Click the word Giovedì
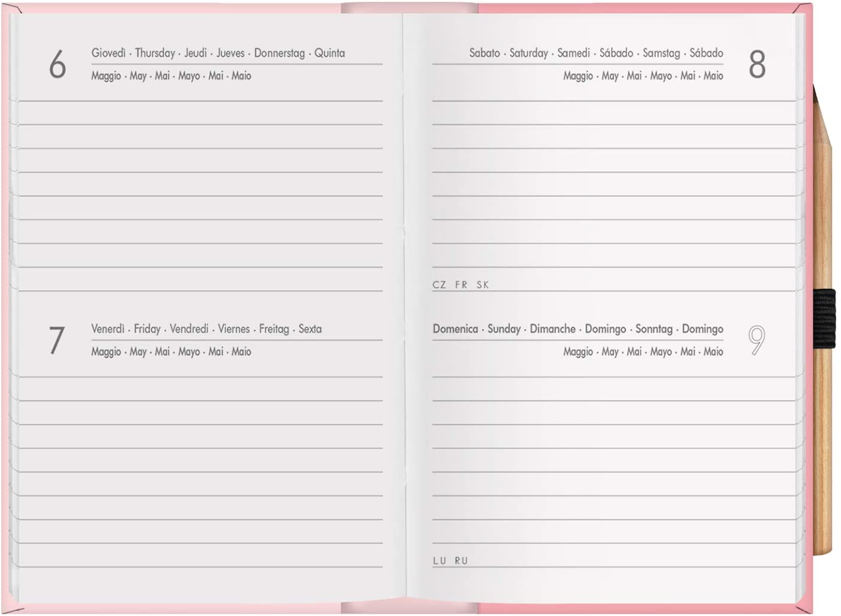 point(108,53)
